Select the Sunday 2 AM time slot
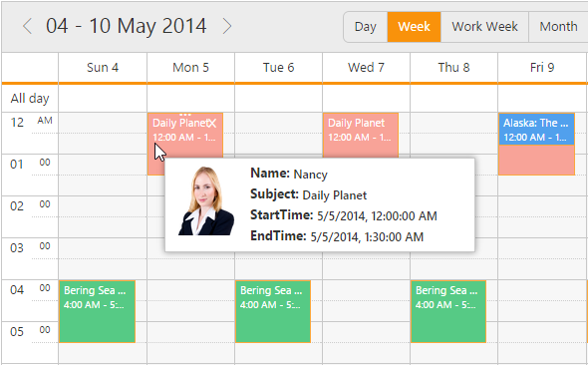 tap(103, 206)
